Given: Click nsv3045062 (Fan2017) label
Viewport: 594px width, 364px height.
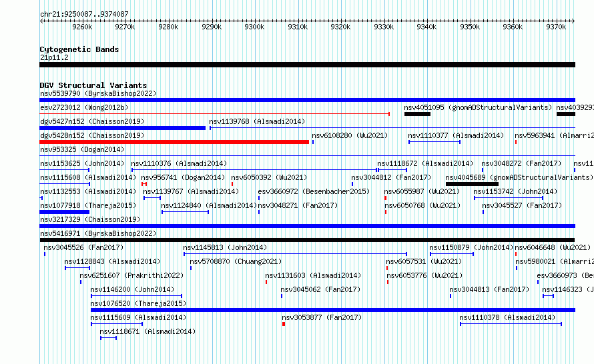Looking at the screenshot, I should click(320, 289).
